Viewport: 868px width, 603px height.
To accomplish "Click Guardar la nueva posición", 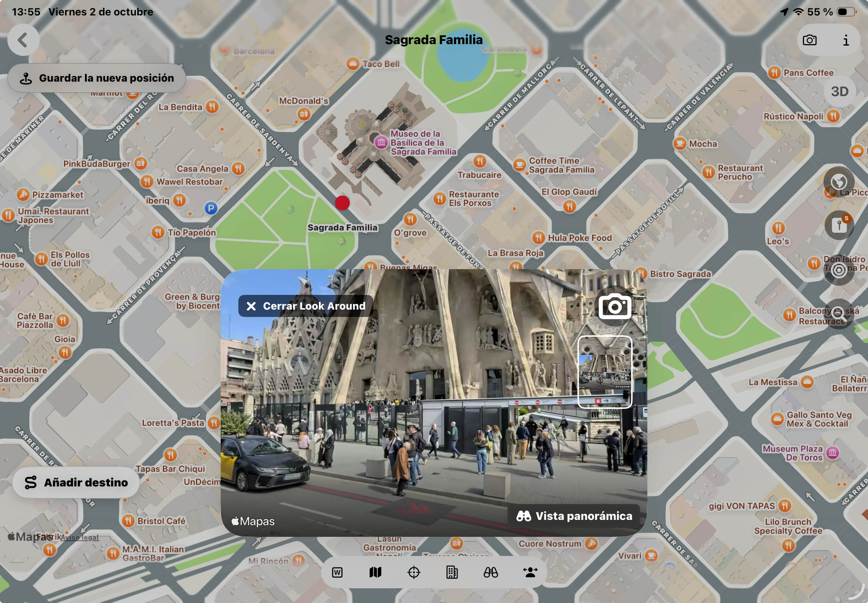I will tap(97, 78).
